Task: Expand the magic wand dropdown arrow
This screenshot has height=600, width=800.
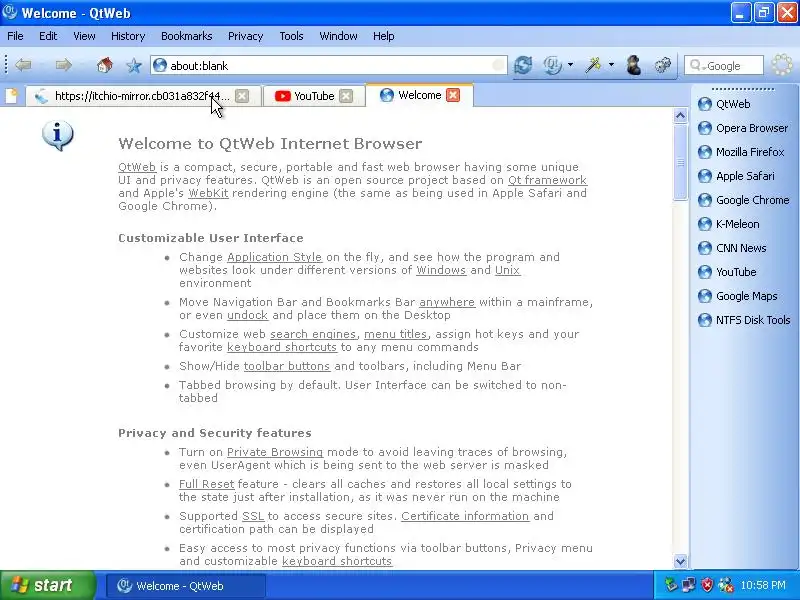Action: tap(611, 65)
